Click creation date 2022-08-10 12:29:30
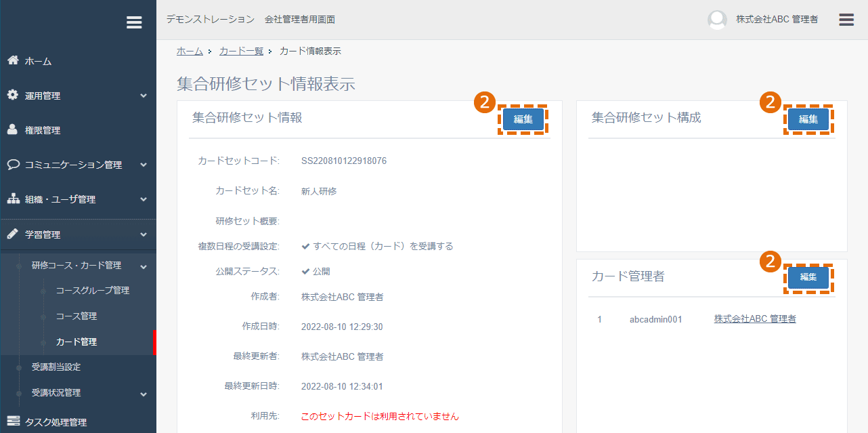Image resolution: width=868 pixels, height=433 pixels. click(342, 327)
